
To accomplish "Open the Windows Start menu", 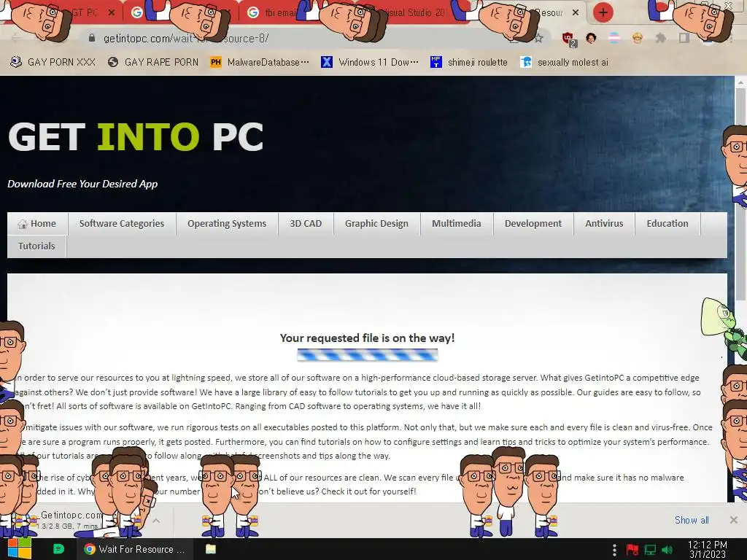I will coord(20,549).
